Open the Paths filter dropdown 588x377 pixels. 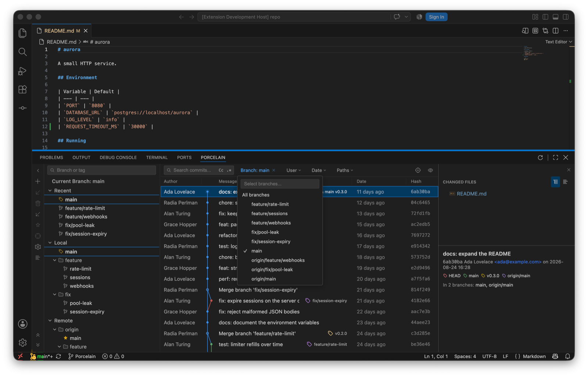point(345,170)
